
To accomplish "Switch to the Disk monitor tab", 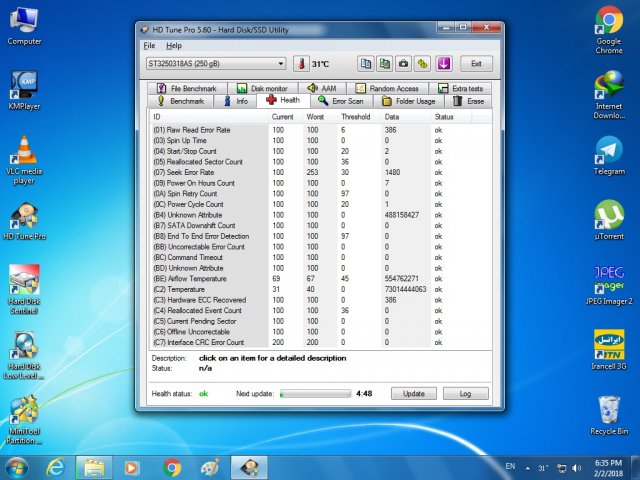I will click(x=263, y=88).
